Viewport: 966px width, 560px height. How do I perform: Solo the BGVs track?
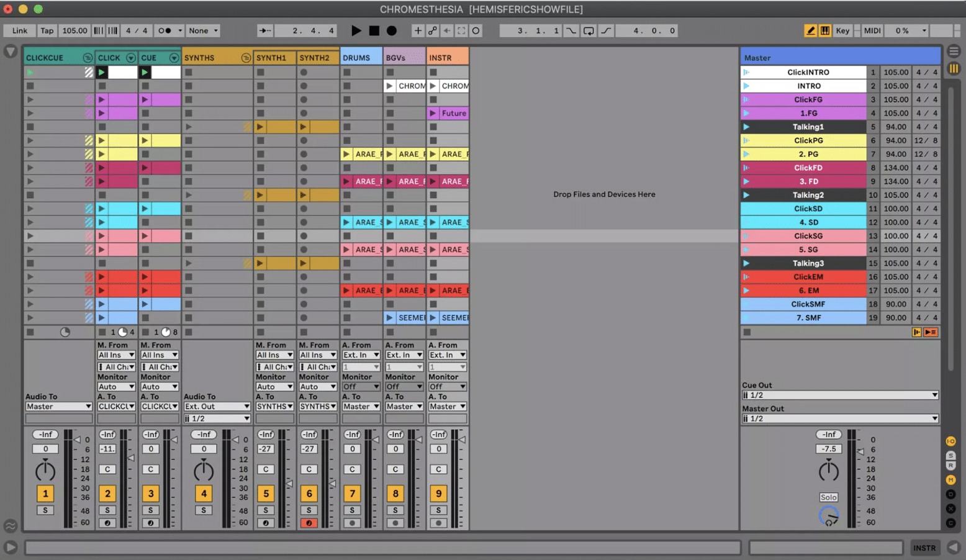click(395, 510)
